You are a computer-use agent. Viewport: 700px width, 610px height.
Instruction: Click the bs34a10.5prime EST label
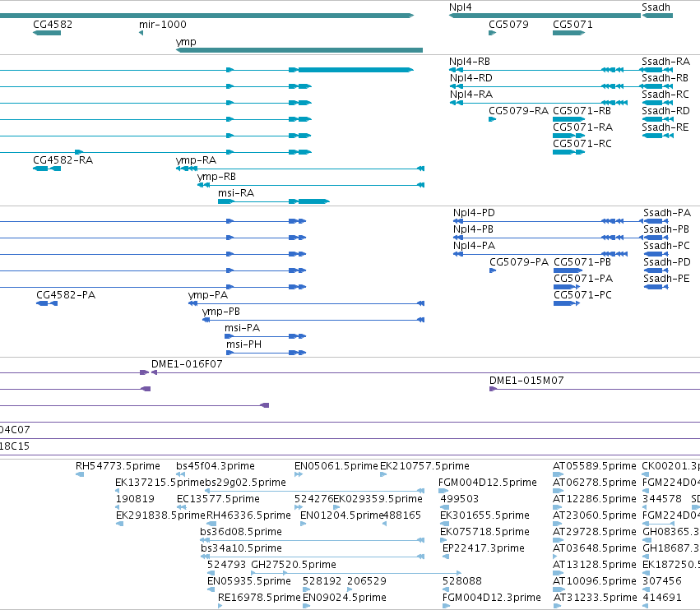click(242, 549)
